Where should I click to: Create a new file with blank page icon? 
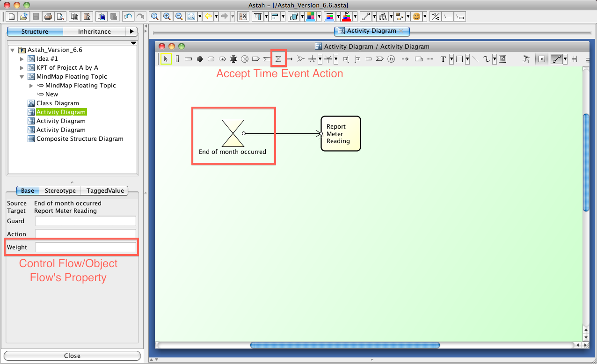pyautogui.click(x=12, y=16)
